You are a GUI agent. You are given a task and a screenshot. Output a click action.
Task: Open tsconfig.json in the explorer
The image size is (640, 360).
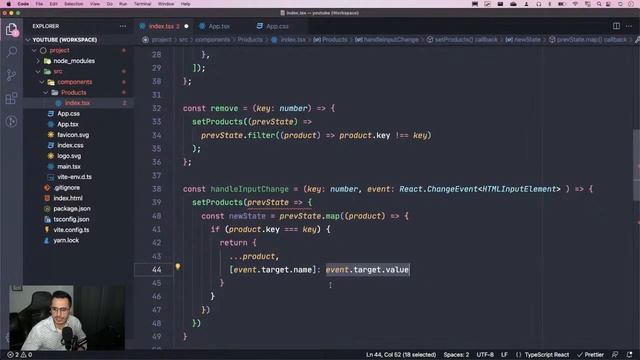(x=78, y=219)
